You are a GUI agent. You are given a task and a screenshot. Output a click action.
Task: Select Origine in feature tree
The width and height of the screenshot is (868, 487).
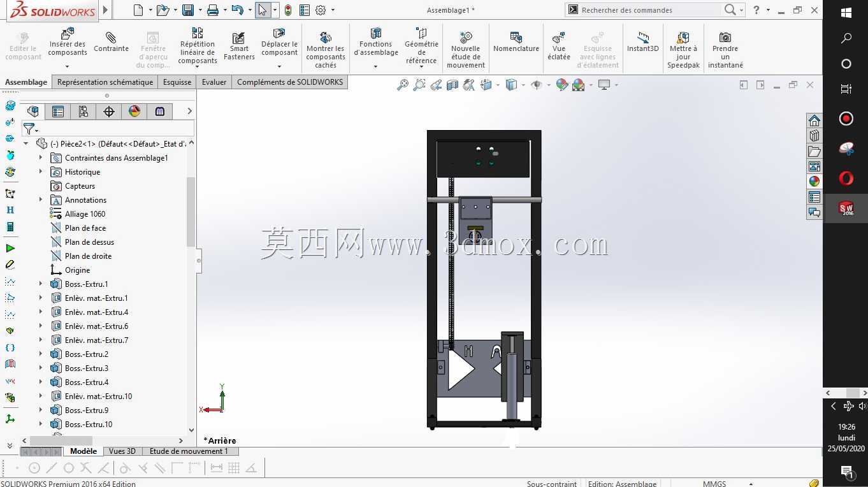click(x=77, y=270)
